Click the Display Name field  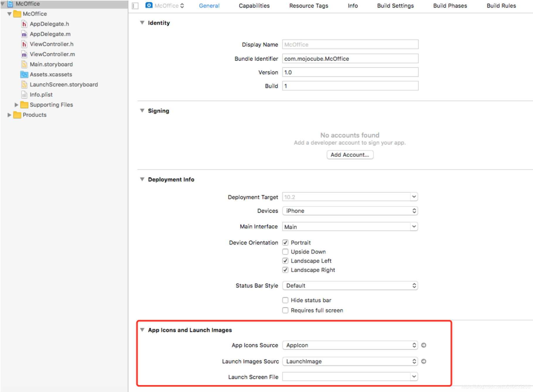(350, 45)
